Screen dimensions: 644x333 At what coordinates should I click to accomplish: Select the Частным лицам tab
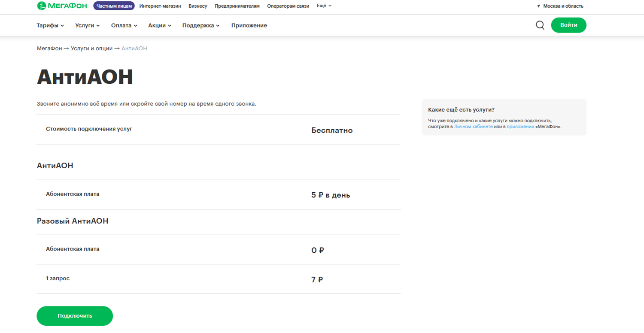point(114,6)
